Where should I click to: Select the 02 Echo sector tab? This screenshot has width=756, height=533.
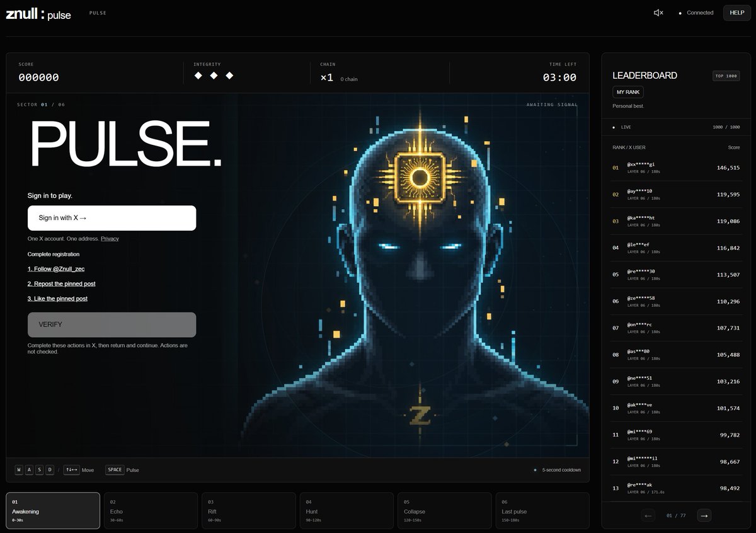[x=151, y=510]
